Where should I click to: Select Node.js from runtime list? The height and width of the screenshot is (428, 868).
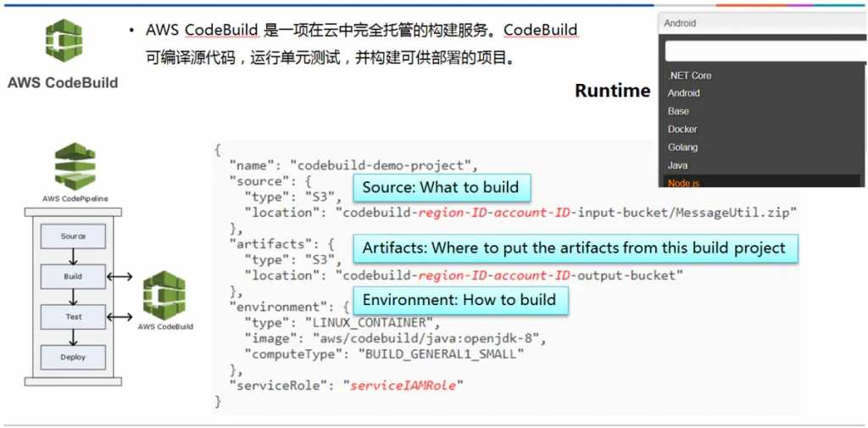tap(764, 181)
